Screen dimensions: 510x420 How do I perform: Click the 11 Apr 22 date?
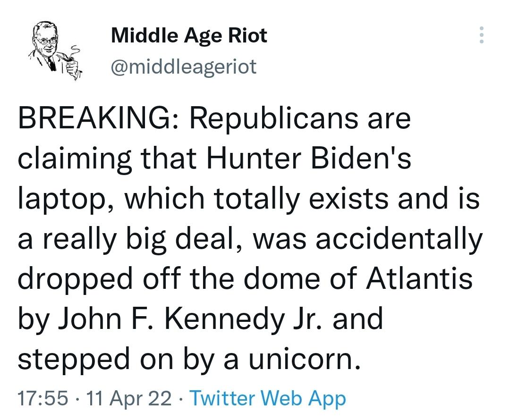click(129, 398)
